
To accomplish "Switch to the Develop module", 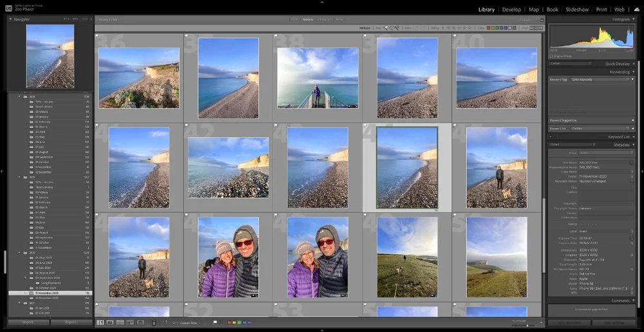I will [511, 10].
